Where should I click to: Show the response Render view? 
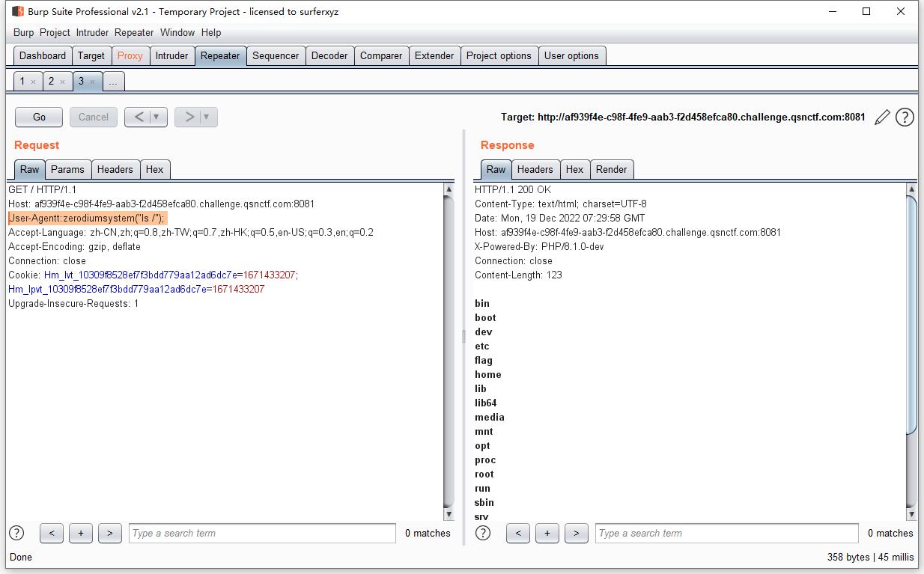(x=611, y=169)
